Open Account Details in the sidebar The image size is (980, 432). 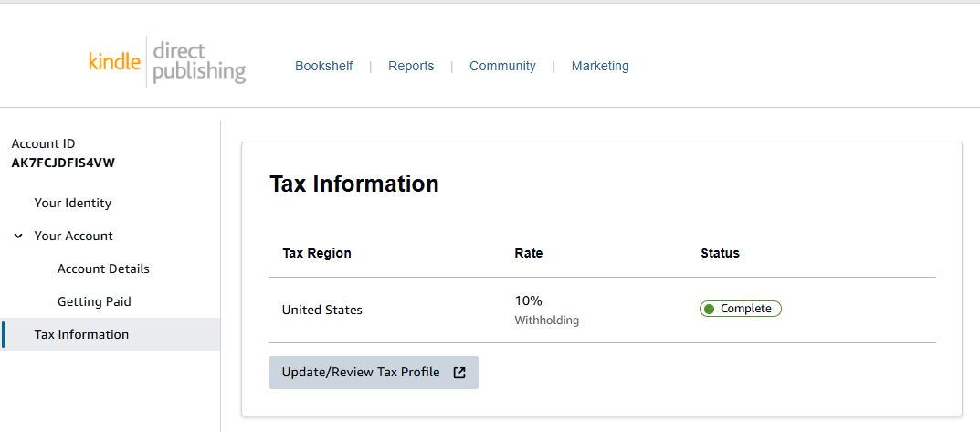pyautogui.click(x=103, y=269)
